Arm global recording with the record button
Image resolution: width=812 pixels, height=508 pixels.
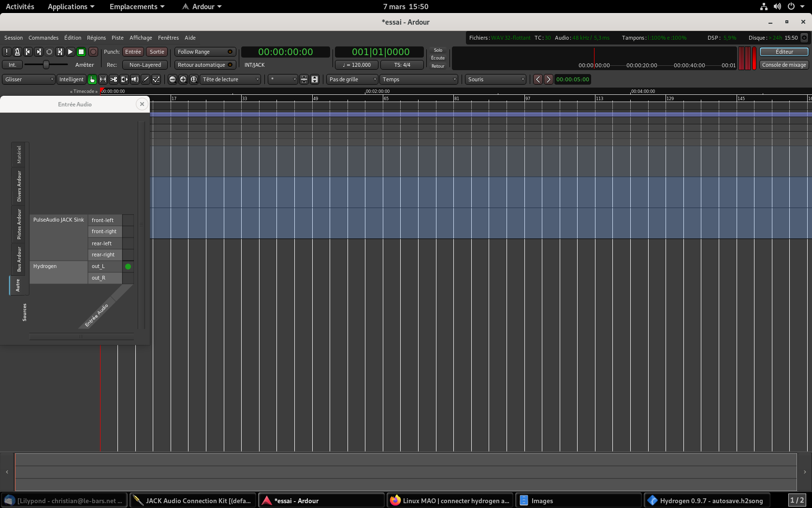tap(93, 52)
